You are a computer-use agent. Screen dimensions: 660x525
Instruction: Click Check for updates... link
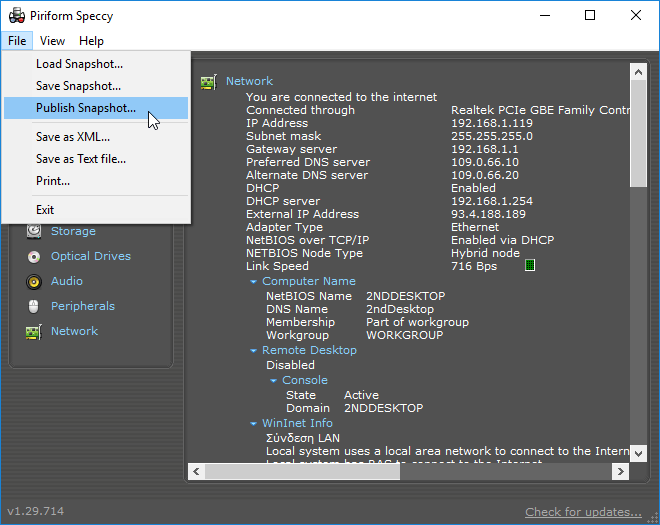(x=583, y=512)
